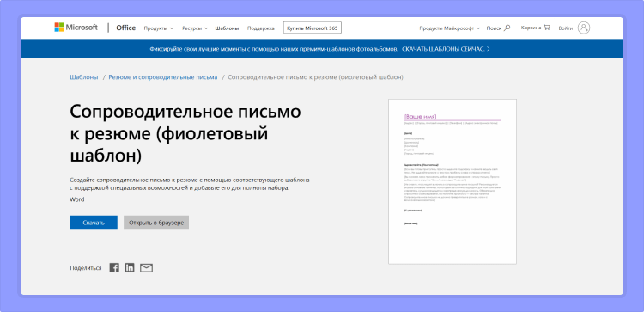Click the blue Скачать button
The height and width of the screenshot is (312, 644).
pyautogui.click(x=94, y=223)
